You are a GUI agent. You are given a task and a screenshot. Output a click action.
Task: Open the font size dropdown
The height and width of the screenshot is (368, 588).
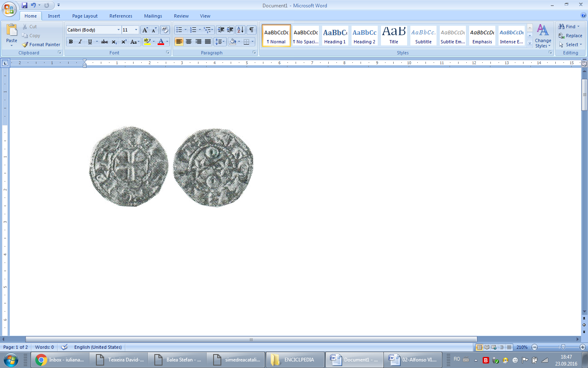click(x=136, y=30)
